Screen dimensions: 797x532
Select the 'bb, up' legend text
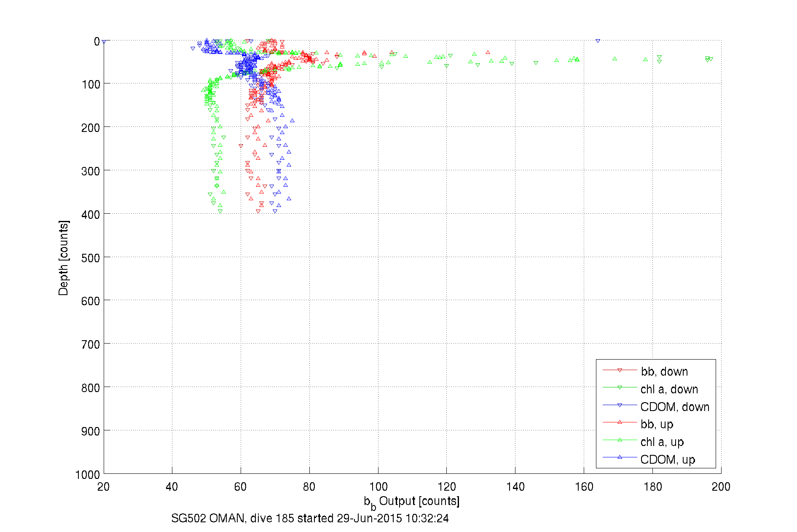click(x=657, y=424)
